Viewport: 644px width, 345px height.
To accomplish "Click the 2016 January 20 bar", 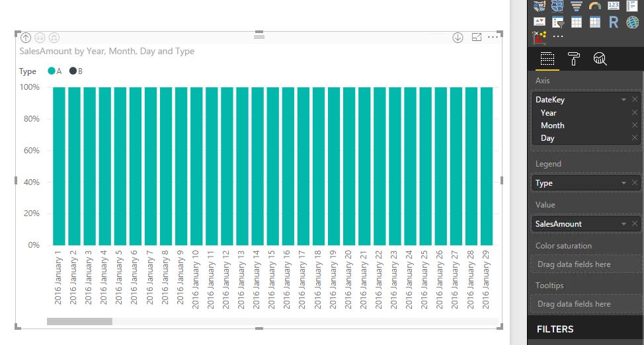I will (x=349, y=166).
